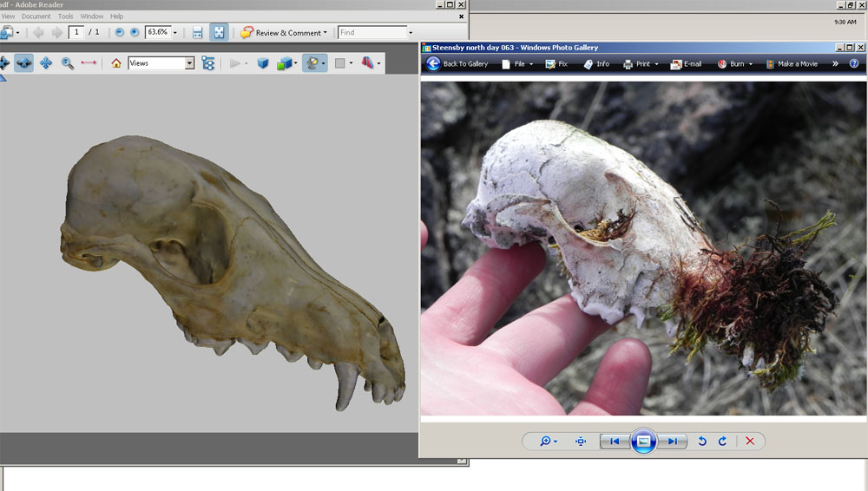Open the photo zoom magnifier control
The width and height of the screenshot is (868, 491).
[548, 442]
